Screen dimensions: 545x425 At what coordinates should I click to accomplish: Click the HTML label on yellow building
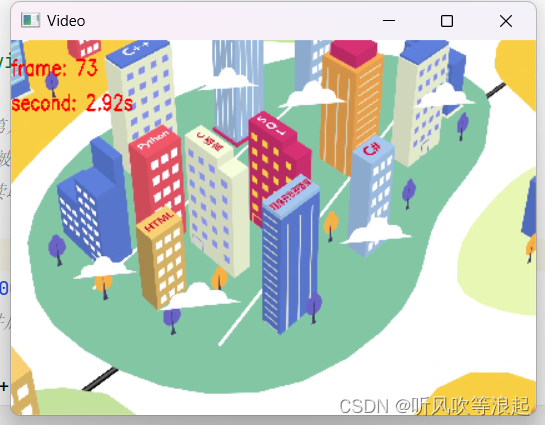click(x=159, y=221)
